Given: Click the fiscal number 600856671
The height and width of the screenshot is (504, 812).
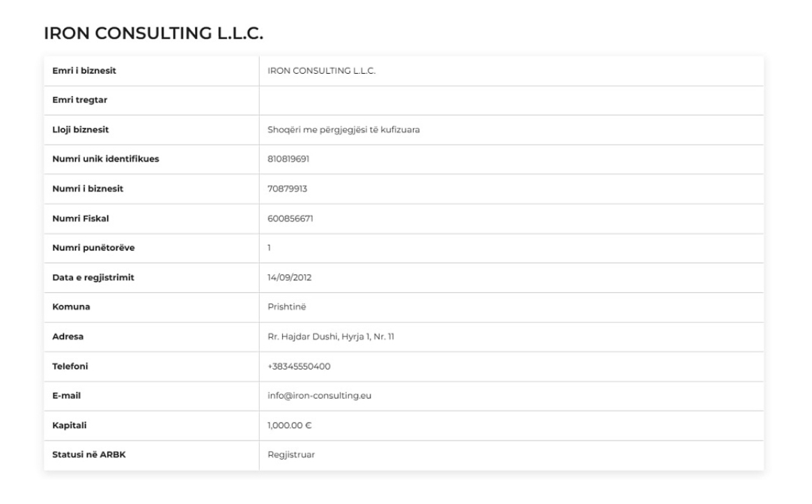Looking at the screenshot, I should click(x=290, y=219).
